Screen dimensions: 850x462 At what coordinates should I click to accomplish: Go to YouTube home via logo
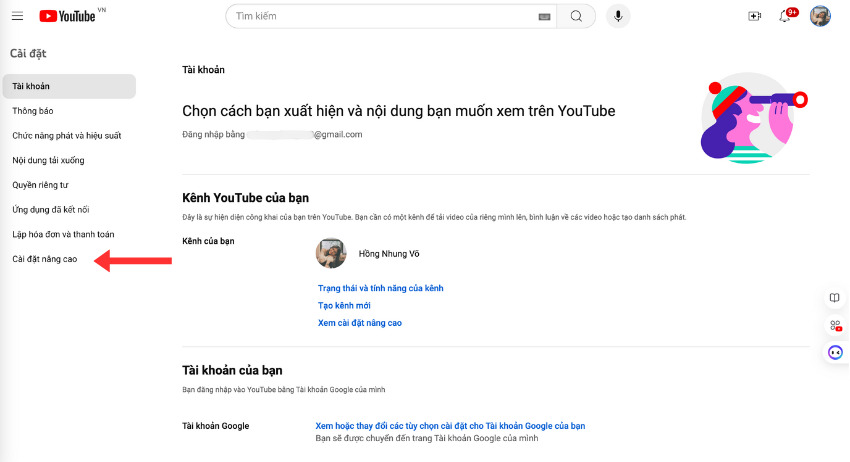[67, 16]
